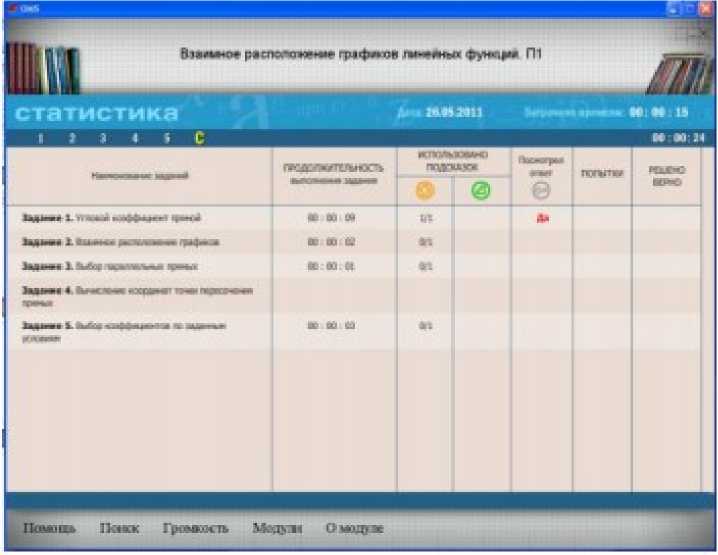Click the timer 00 : 00 : 24
This screenshot has height=555, width=718.
click(x=679, y=138)
